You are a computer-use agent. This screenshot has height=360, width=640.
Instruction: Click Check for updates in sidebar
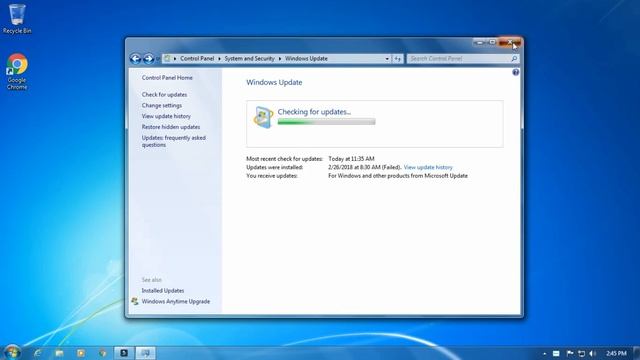click(164, 95)
